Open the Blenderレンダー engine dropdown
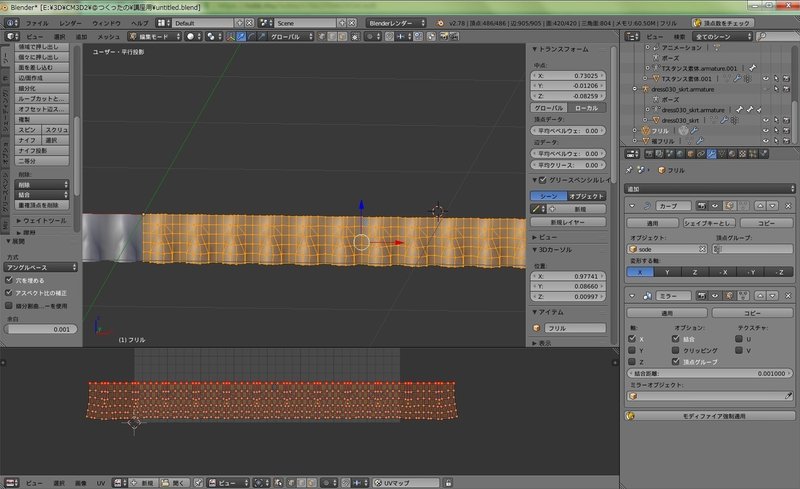The image size is (800, 489). click(395, 23)
